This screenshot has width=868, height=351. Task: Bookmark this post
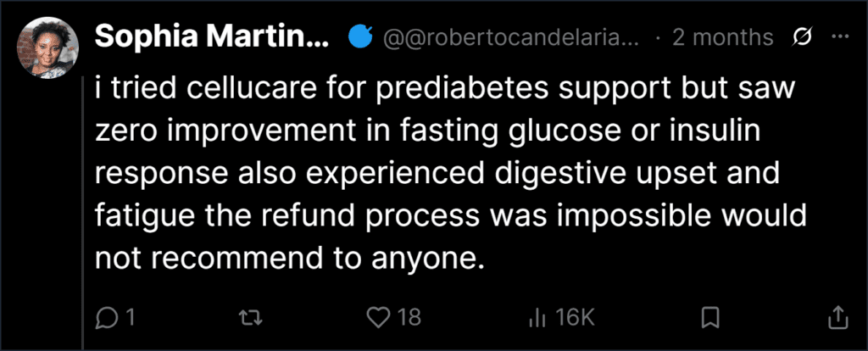click(709, 318)
